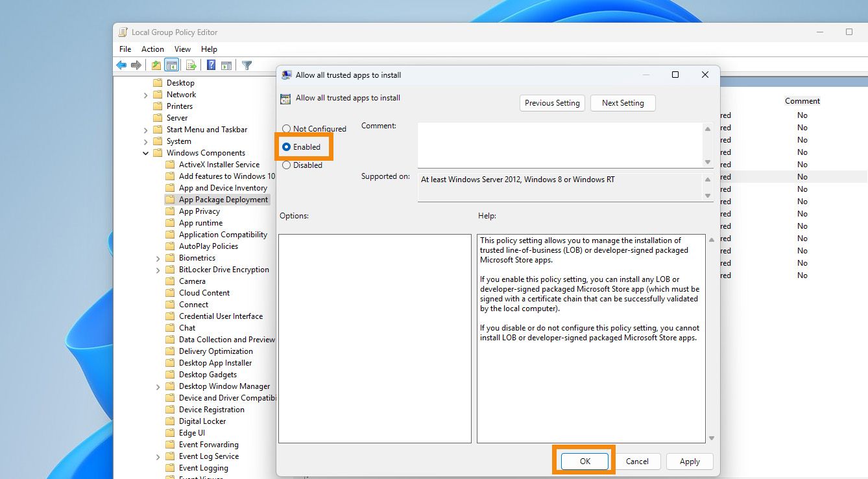
Task: Click the policy icon beside the dialog heading
Action: (285, 99)
